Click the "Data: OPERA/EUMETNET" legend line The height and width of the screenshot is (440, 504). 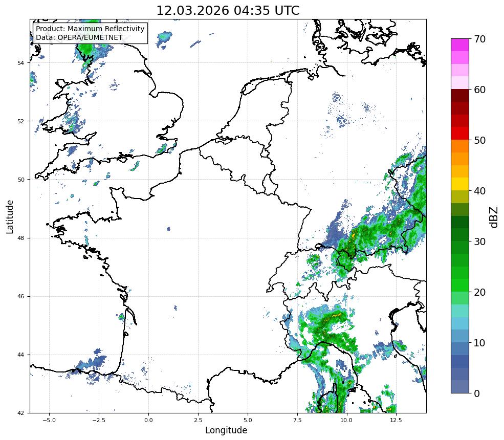[79, 37]
